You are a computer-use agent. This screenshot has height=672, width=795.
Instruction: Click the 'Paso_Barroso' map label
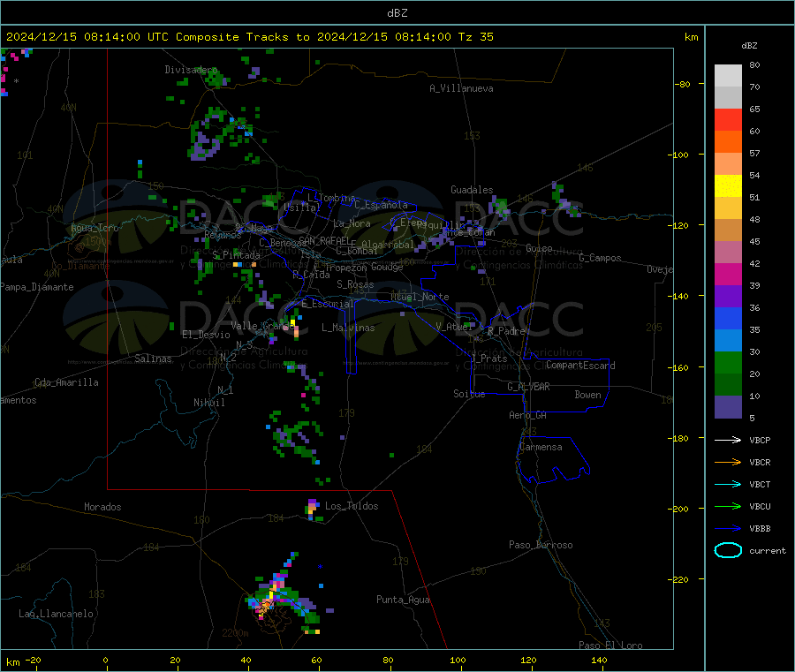pyautogui.click(x=541, y=545)
